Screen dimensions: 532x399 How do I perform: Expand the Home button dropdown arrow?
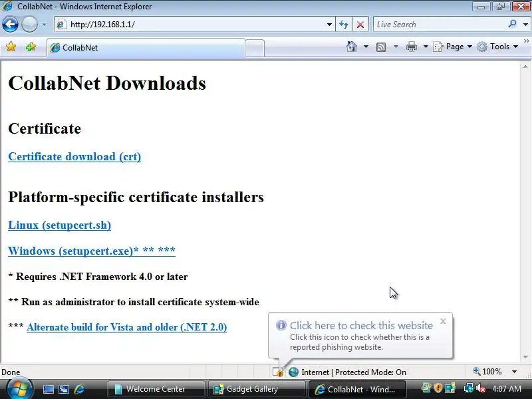tap(366, 47)
